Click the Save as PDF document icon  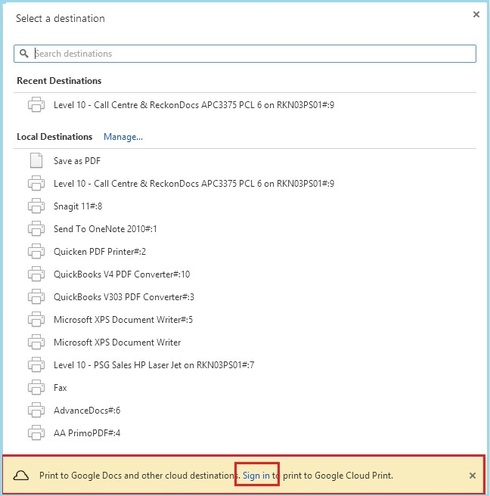coord(36,161)
